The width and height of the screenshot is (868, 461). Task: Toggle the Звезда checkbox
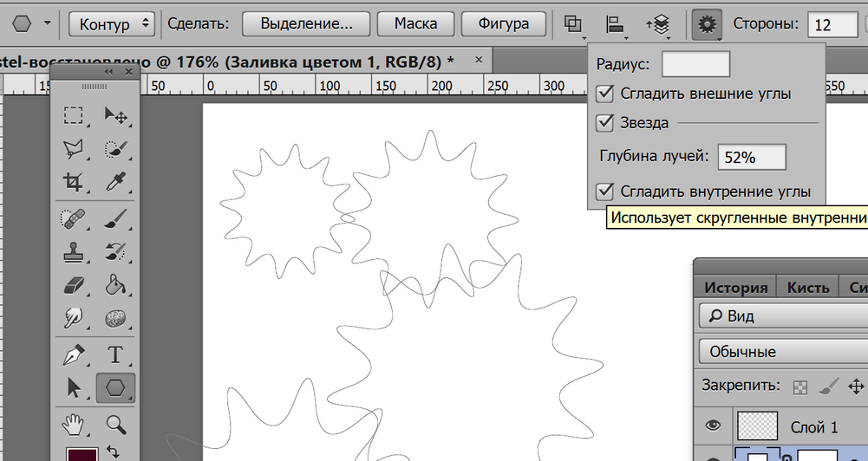click(604, 123)
